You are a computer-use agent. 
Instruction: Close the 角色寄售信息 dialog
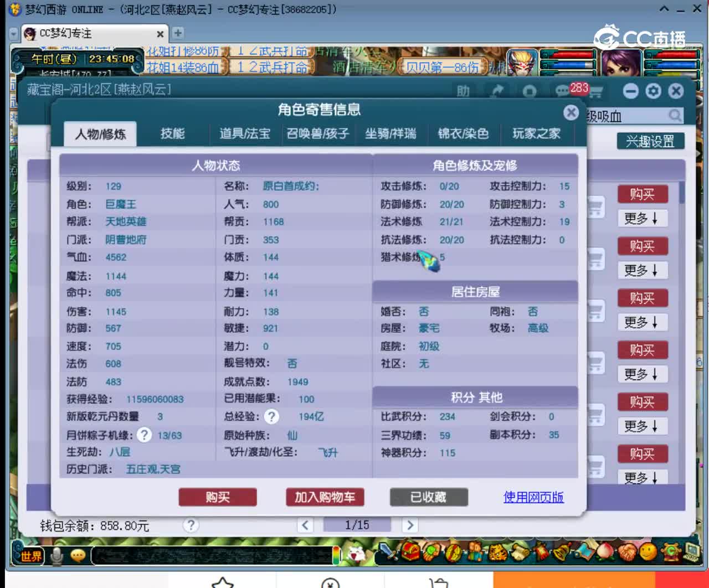tap(571, 113)
